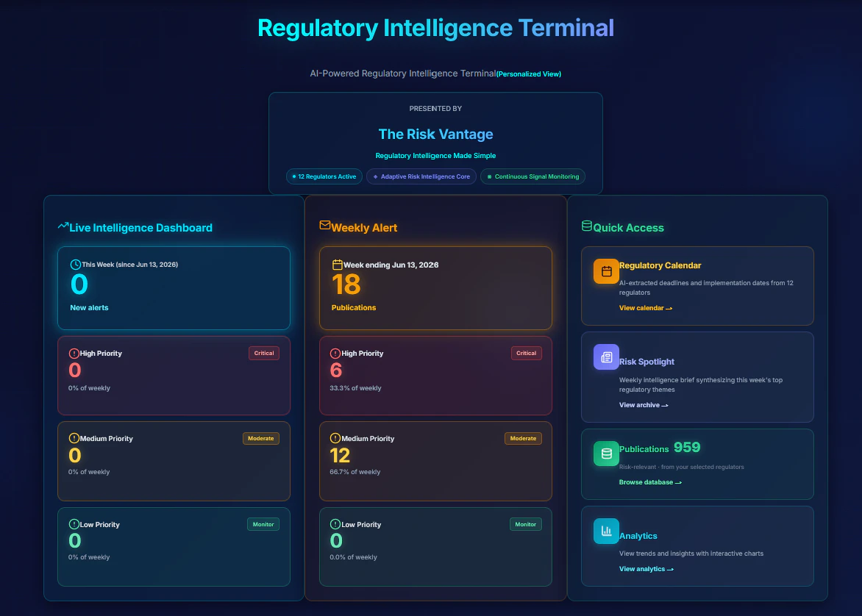Click Critical tag in Live Dashboard High Priority
Viewport: 862px width, 616px height.
coord(264,354)
